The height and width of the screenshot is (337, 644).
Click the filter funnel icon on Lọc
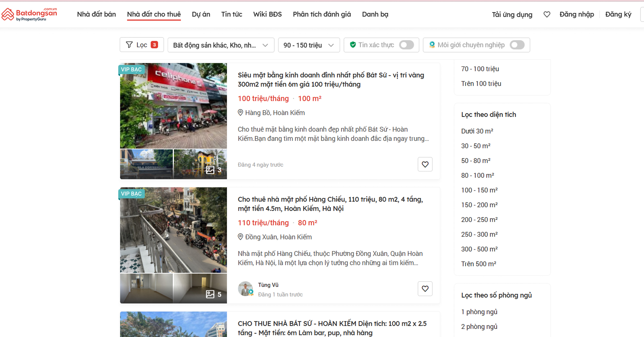point(129,45)
